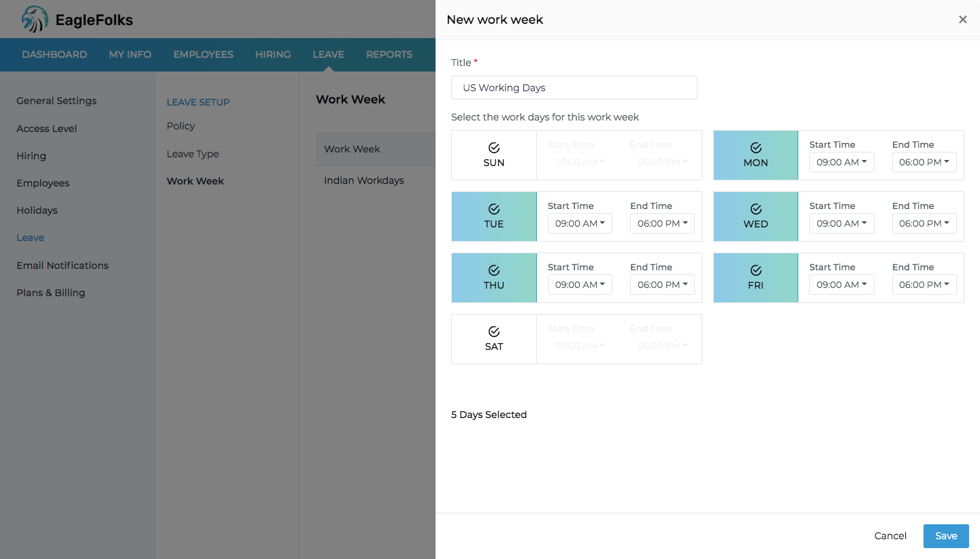The image size is (980, 559).
Task: Open Email Notifications settings
Action: click(x=63, y=266)
